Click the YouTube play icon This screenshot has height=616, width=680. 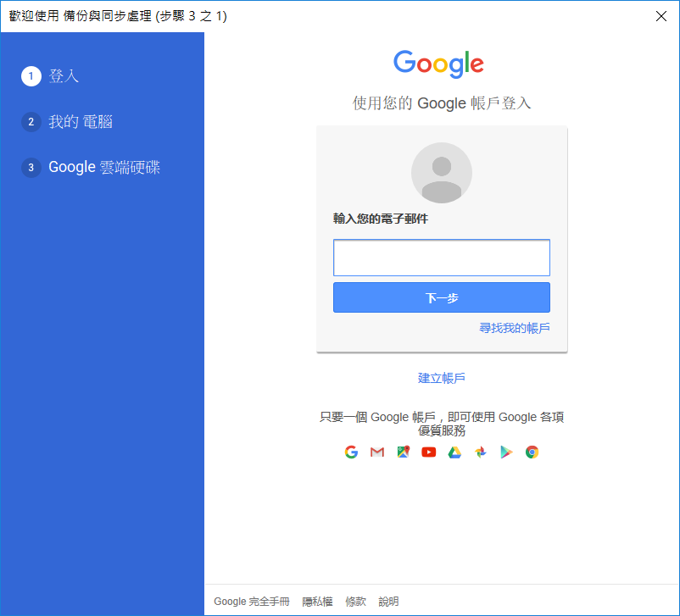[x=429, y=452]
